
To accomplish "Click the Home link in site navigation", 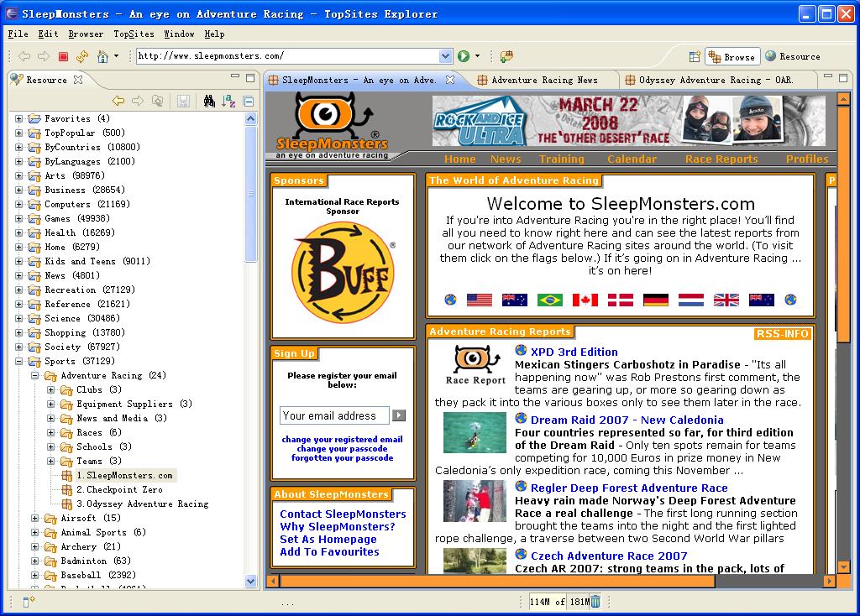I will click(459, 159).
